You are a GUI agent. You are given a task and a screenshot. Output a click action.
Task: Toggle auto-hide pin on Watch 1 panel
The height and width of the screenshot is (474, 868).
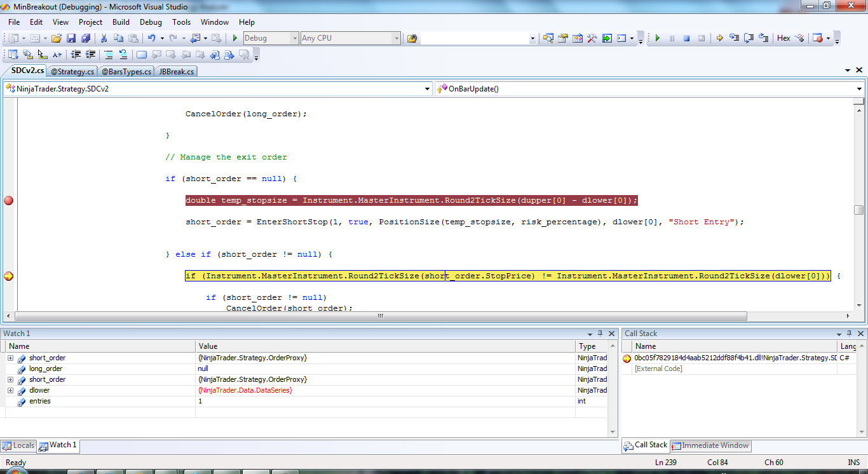pyautogui.click(x=600, y=334)
